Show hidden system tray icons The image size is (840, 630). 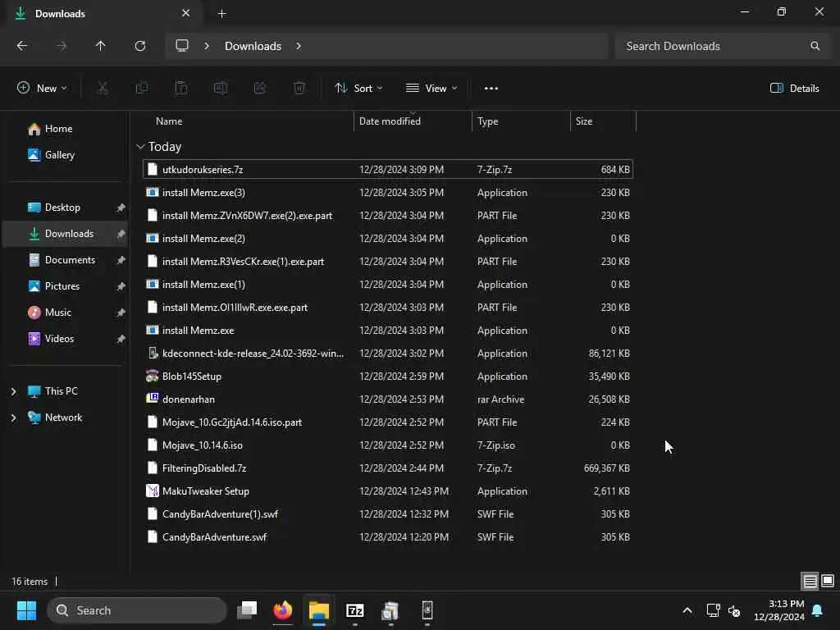coord(687,610)
